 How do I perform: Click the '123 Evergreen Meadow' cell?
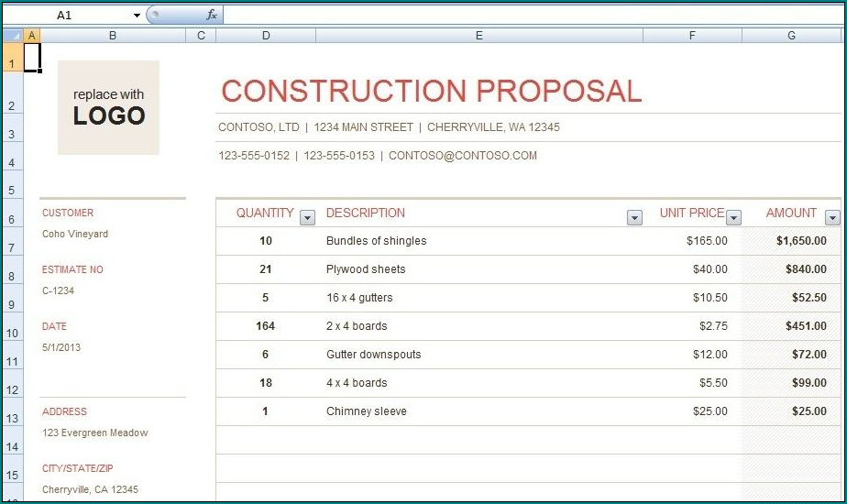[x=95, y=433]
